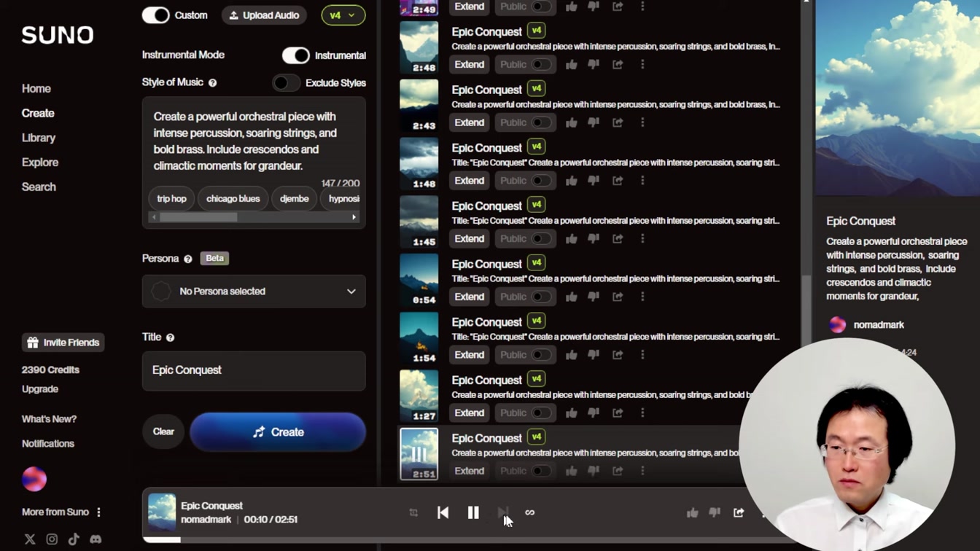Open more options for 1:54 track
The height and width of the screenshot is (551, 980).
[x=642, y=355]
